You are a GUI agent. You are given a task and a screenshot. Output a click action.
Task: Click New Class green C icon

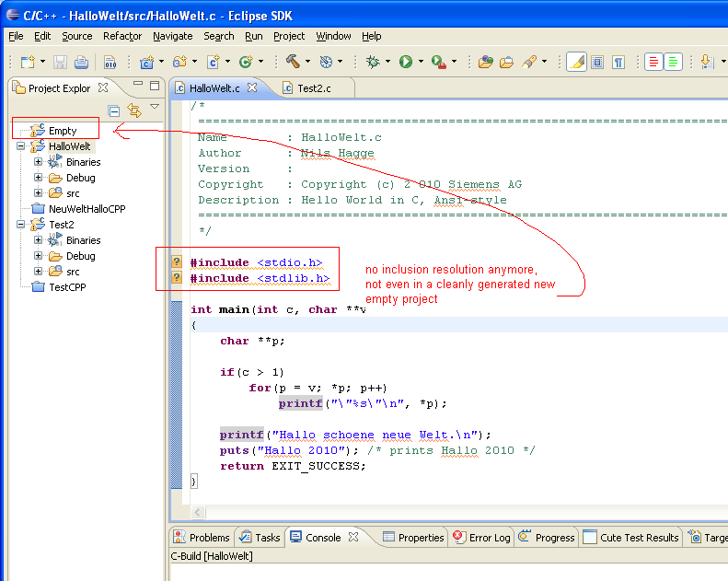pyautogui.click(x=246, y=62)
